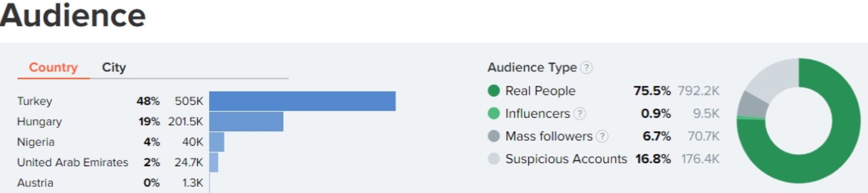Click the Turkey audience bar
The image size is (868, 193).
point(302,101)
